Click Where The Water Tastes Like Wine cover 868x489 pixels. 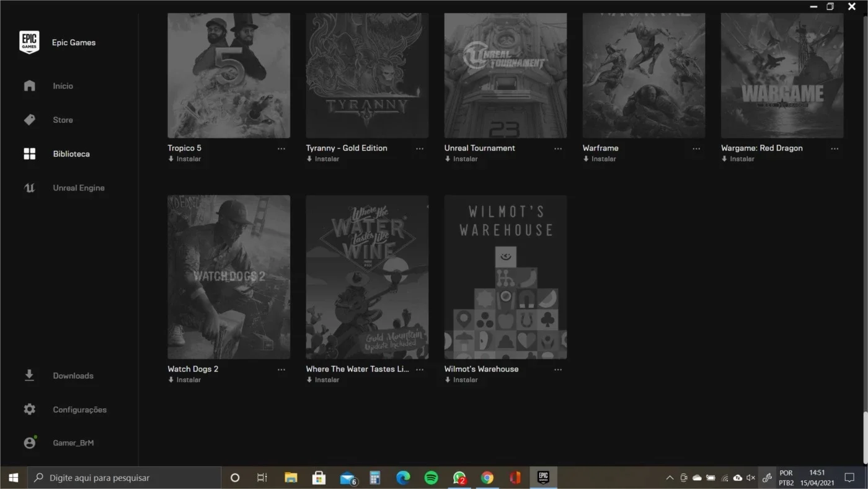(x=367, y=277)
